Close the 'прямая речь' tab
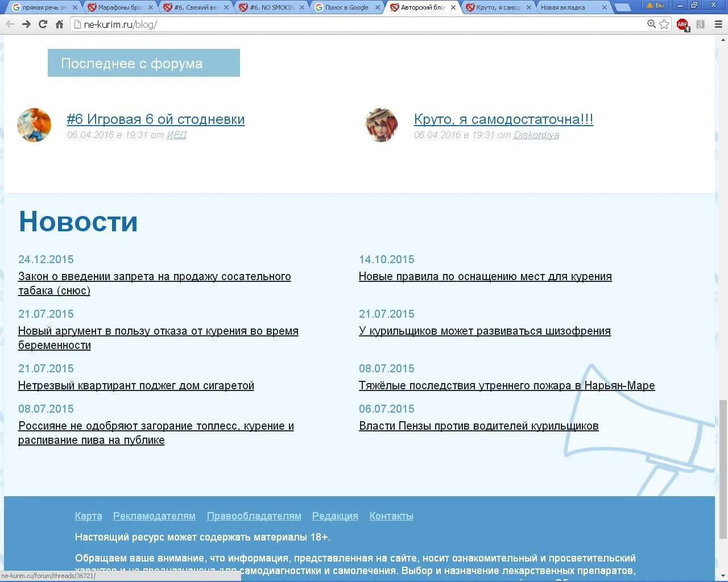Viewport: 728px width, 582px height. coord(75,7)
